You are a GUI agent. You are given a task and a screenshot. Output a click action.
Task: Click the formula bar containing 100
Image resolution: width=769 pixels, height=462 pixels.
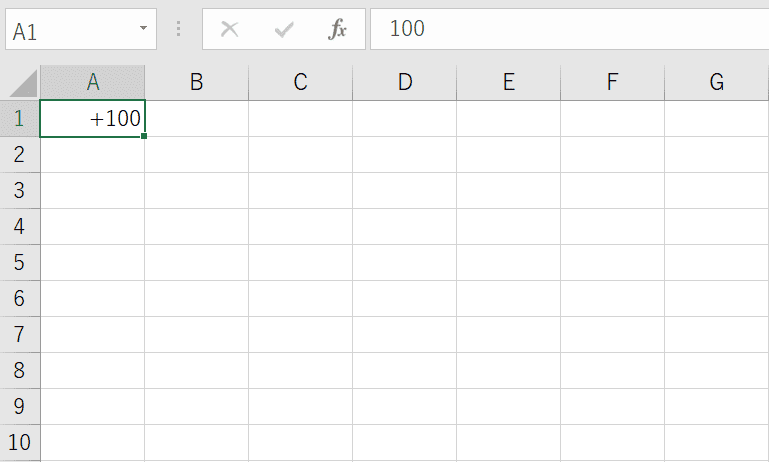pos(569,29)
